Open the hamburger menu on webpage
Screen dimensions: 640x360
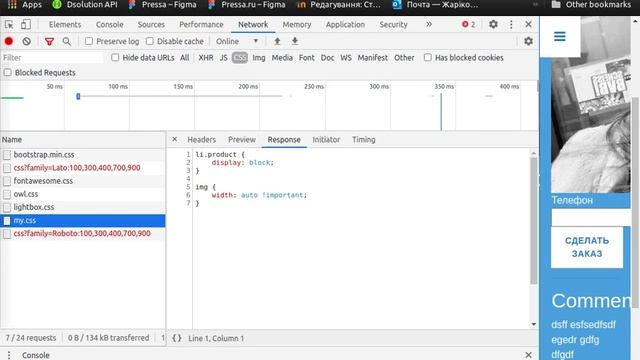(560, 36)
